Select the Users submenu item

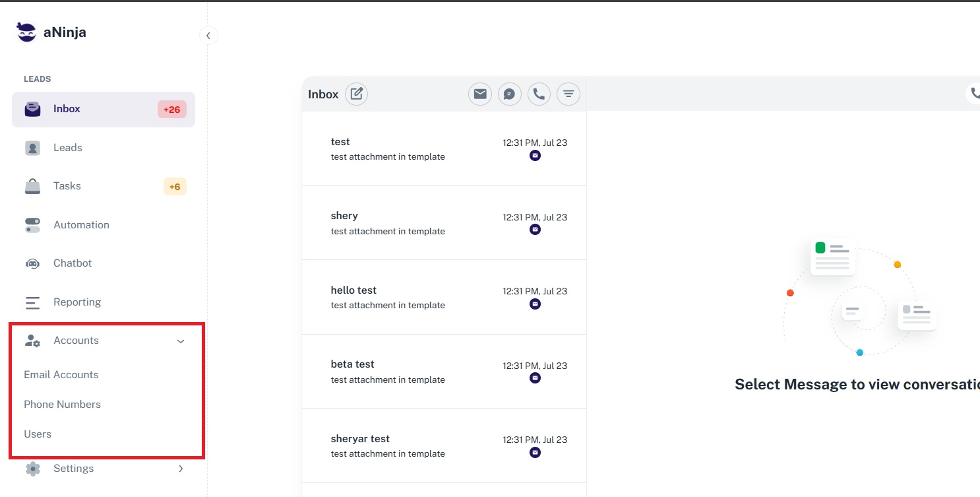[x=38, y=434]
